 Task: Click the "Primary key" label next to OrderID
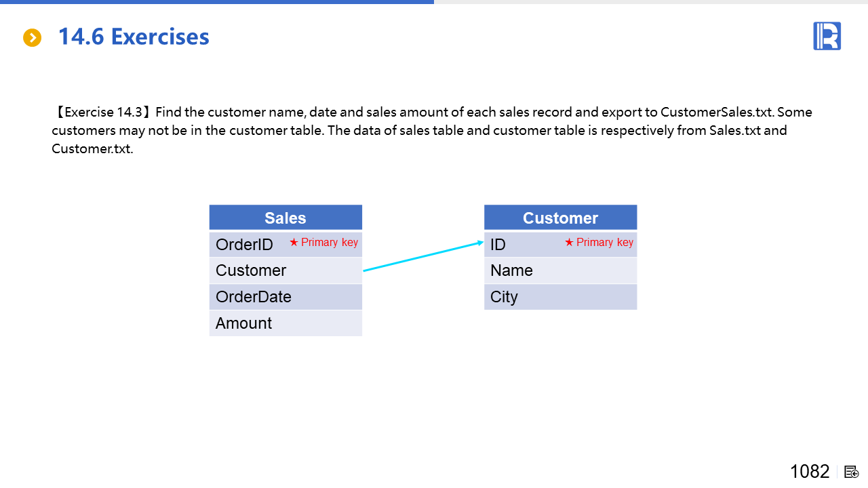[x=330, y=243]
